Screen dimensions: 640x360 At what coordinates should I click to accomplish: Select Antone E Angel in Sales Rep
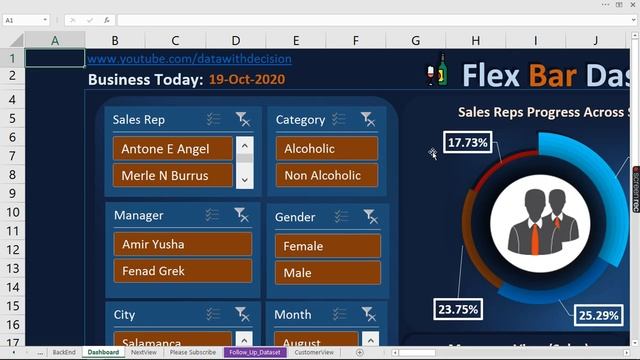pyautogui.click(x=173, y=149)
